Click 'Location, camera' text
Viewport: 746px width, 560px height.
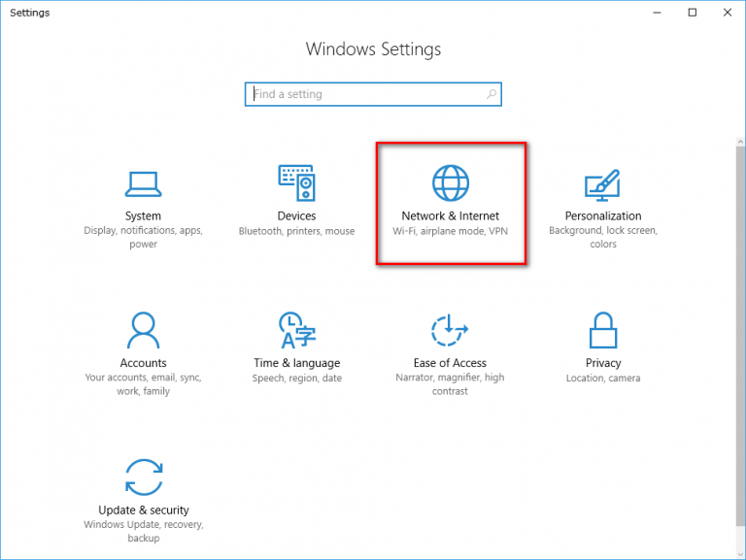603,379
